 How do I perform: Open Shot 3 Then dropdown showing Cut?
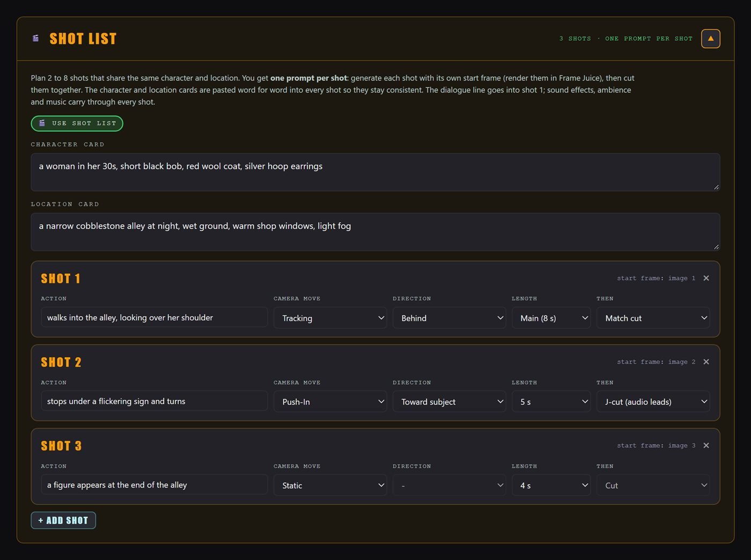pos(653,485)
